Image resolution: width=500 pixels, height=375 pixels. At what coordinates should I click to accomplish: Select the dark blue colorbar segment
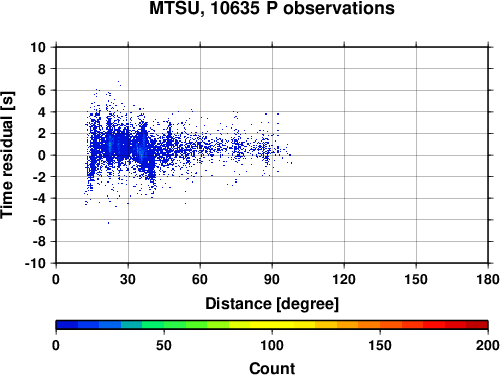pos(67,325)
